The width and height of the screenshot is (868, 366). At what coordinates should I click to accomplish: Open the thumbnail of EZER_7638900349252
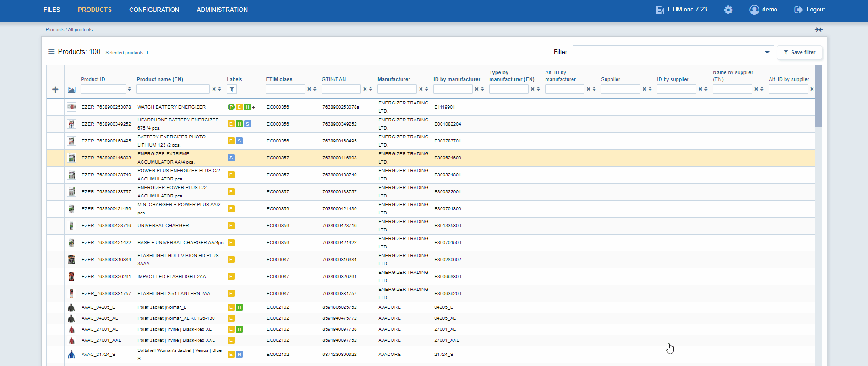click(71, 124)
